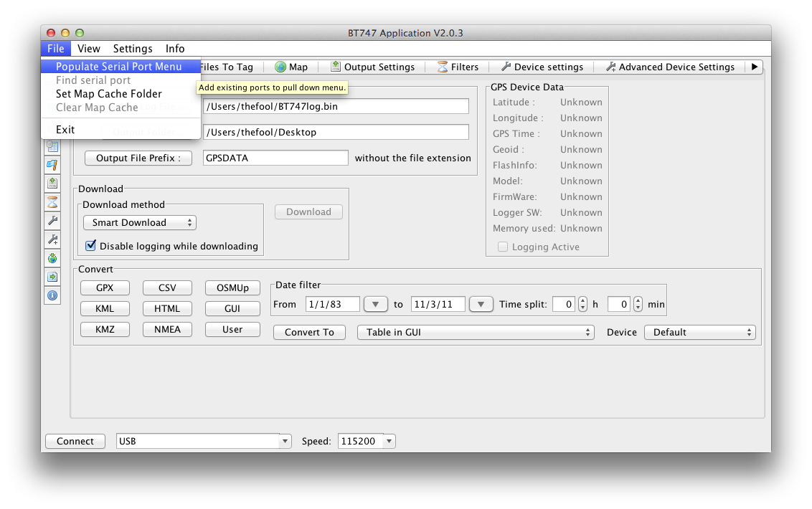The width and height of the screenshot is (812, 509).
Task: Open the blue info sidebar icon
Action: [52, 295]
